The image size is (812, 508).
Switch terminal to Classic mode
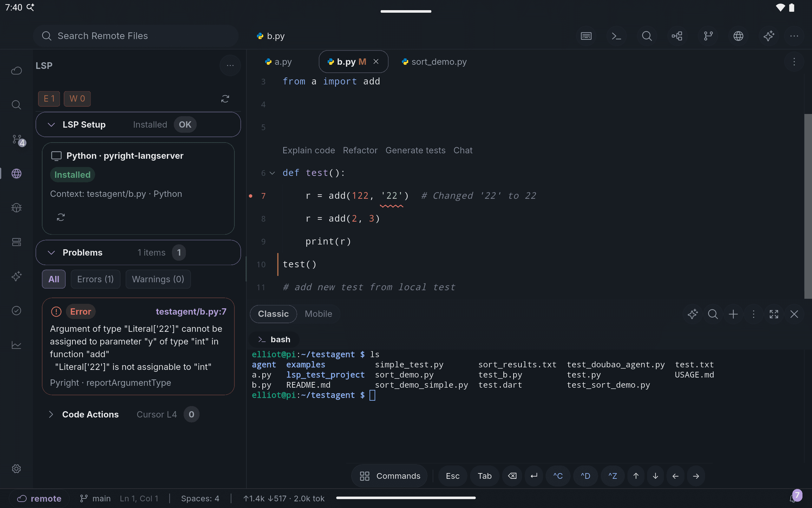tap(273, 314)
